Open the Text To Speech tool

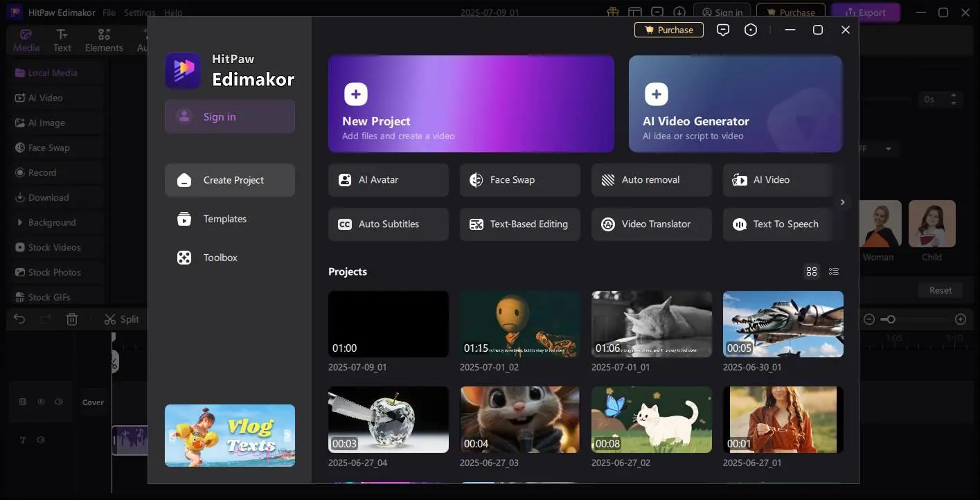click(777, 224)
